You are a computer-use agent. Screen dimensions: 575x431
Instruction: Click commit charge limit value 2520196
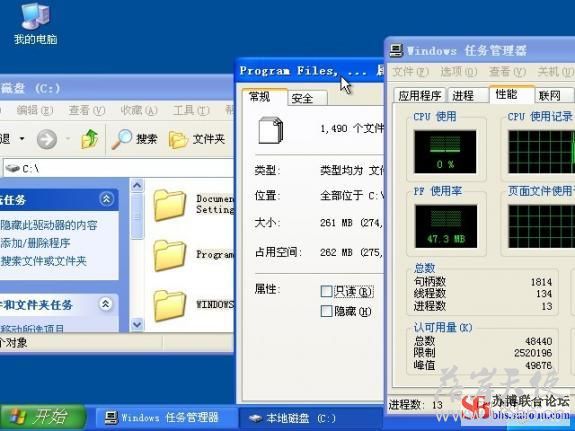(x=533, y=353)
